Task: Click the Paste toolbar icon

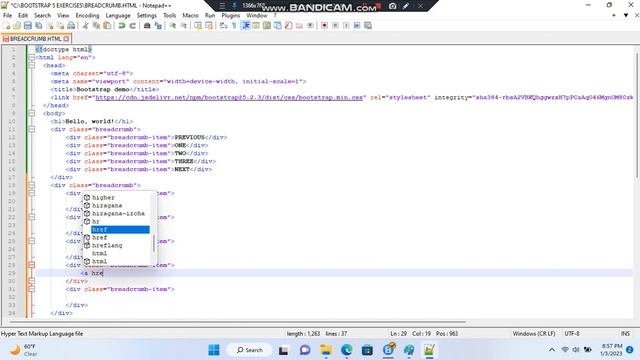Action: (107, 25)
